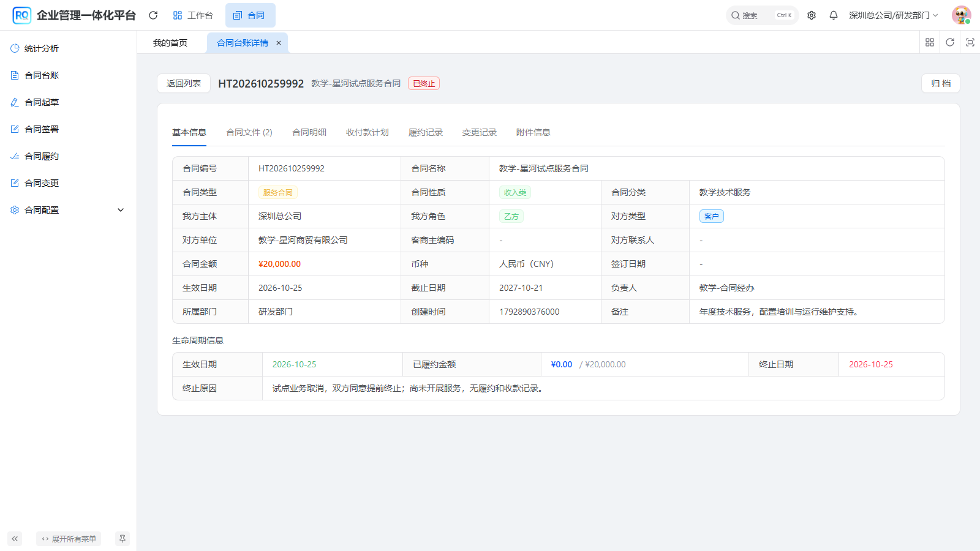Refresh the current tab page icon

(x=950, y=42)
